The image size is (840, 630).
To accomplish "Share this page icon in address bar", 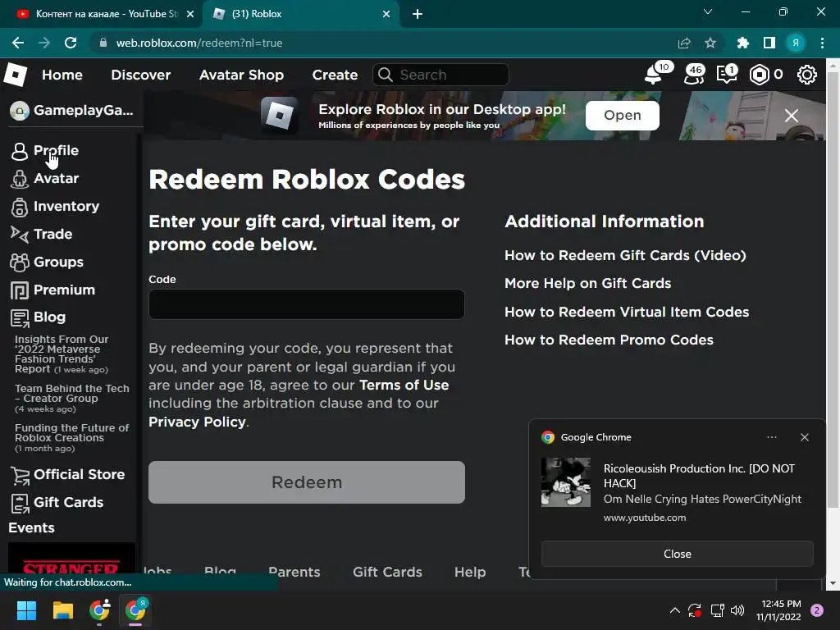I will [684, 43].
